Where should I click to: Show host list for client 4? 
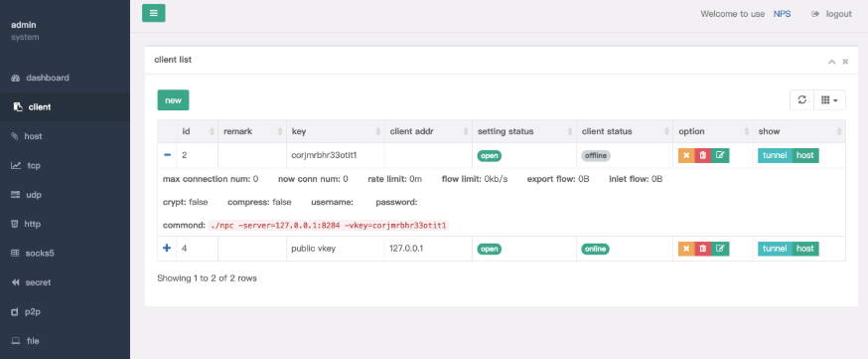(x=804, y=249)
